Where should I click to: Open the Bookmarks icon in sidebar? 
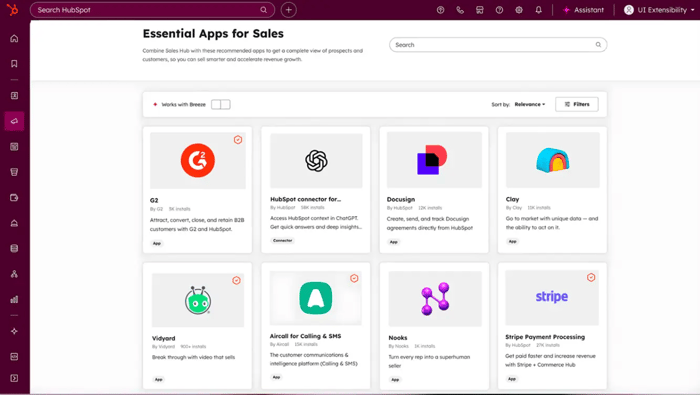(x=14, y=64)
